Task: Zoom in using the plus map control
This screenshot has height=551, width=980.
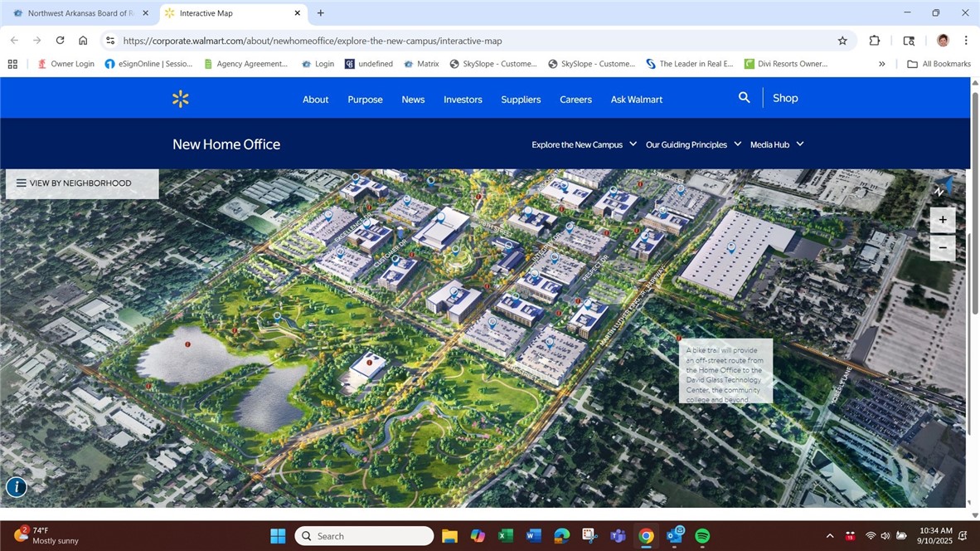Action: (x=943, y=219)
